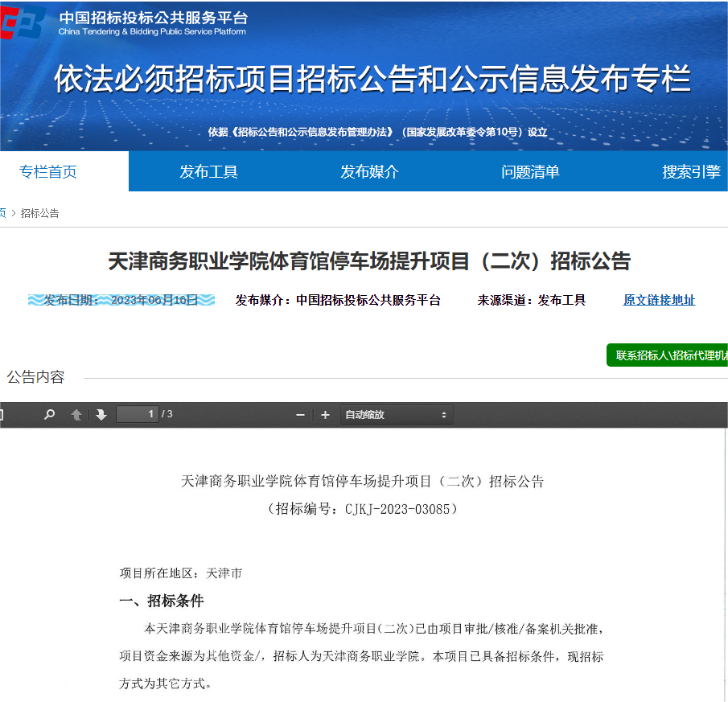Toggle the PDF sidebar icon
This screenshot has height=702, width=728.
coord(2,415)
